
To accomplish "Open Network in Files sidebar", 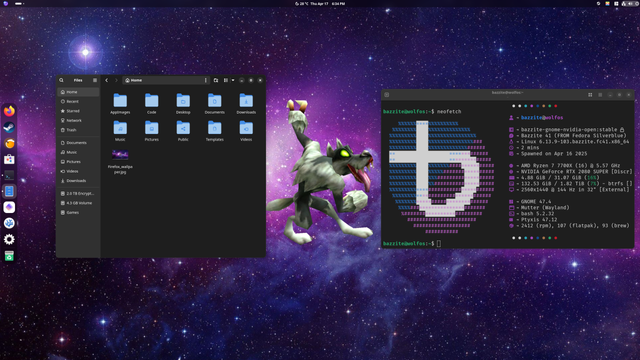I will [78, 120].
